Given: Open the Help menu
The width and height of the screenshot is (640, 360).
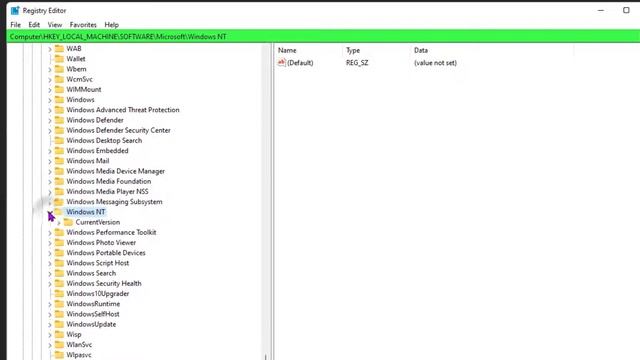Looking at the screenshot, I should 111,25.
